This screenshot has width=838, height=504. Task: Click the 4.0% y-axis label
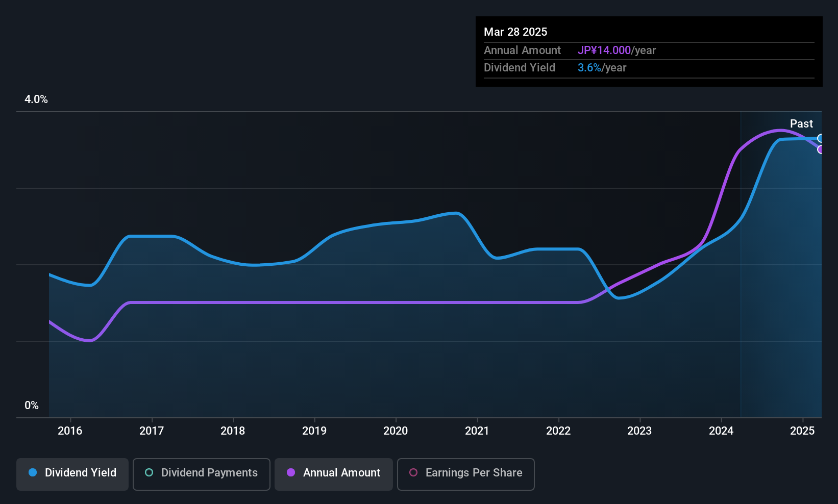[36, 99]
